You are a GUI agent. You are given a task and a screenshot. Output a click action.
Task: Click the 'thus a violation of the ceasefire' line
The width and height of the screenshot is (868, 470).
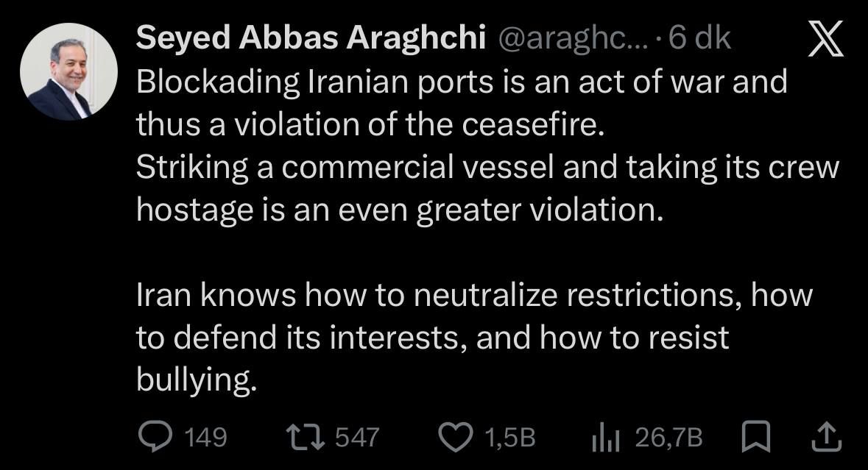[x=370, y=124]
